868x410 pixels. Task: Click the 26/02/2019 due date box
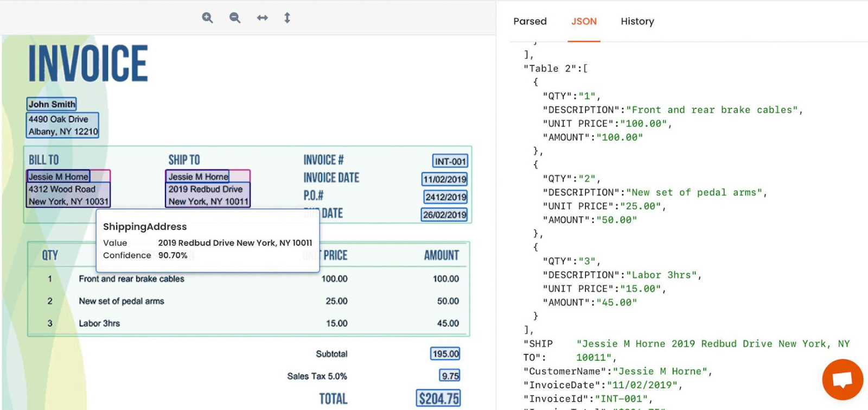click(444, 215)
